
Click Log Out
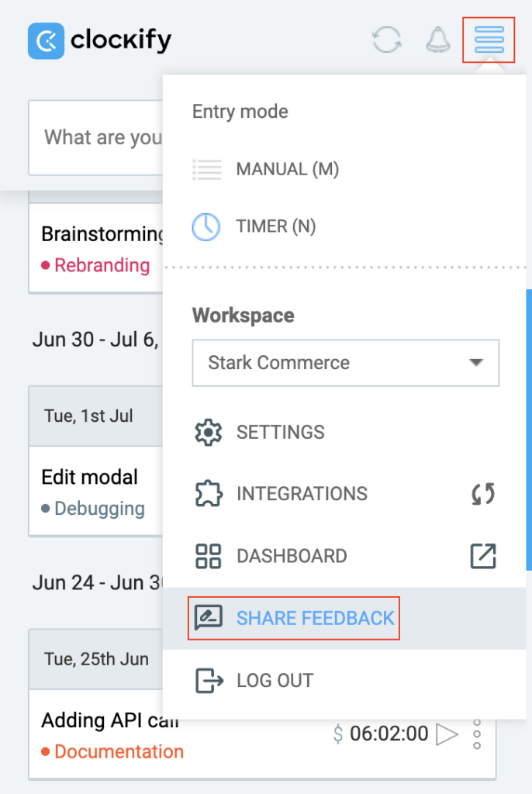coord(275,681)
